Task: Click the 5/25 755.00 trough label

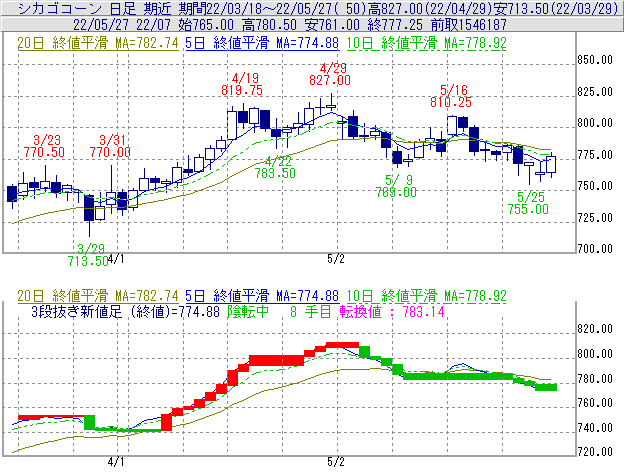Action: pos(528,203)
